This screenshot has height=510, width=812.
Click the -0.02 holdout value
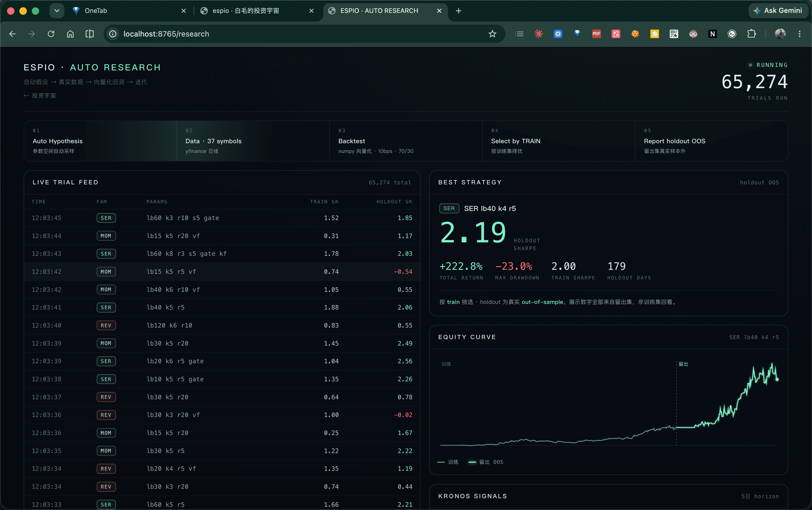tap(403, 415)
